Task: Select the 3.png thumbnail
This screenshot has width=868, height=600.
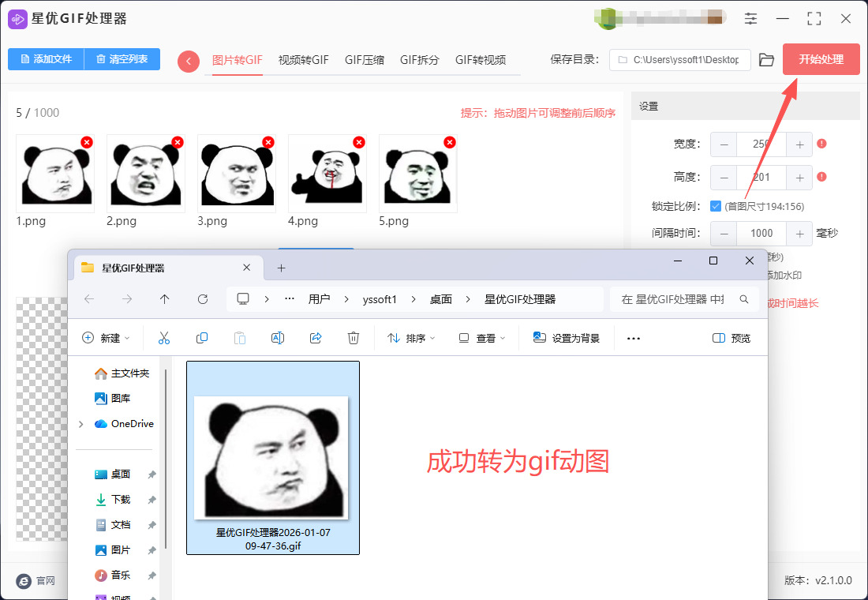Action: (237, 174)
